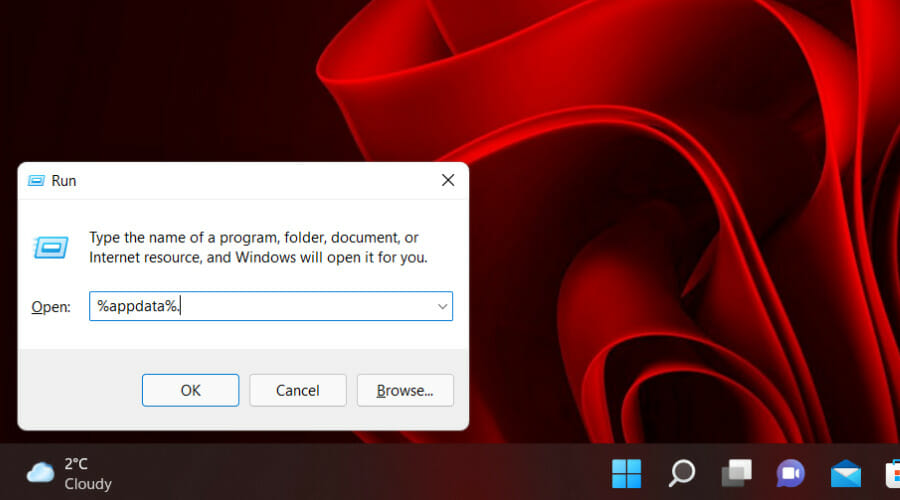The height and width of the screenshot is (500, 900).
Task: Open taskbar Search magnifier
Action: (682, 474)
